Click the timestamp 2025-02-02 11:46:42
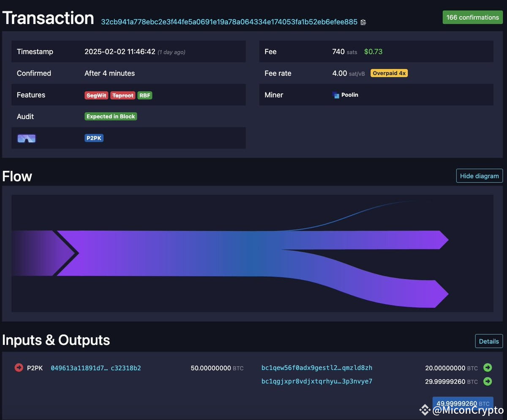 tap(120, 51)
